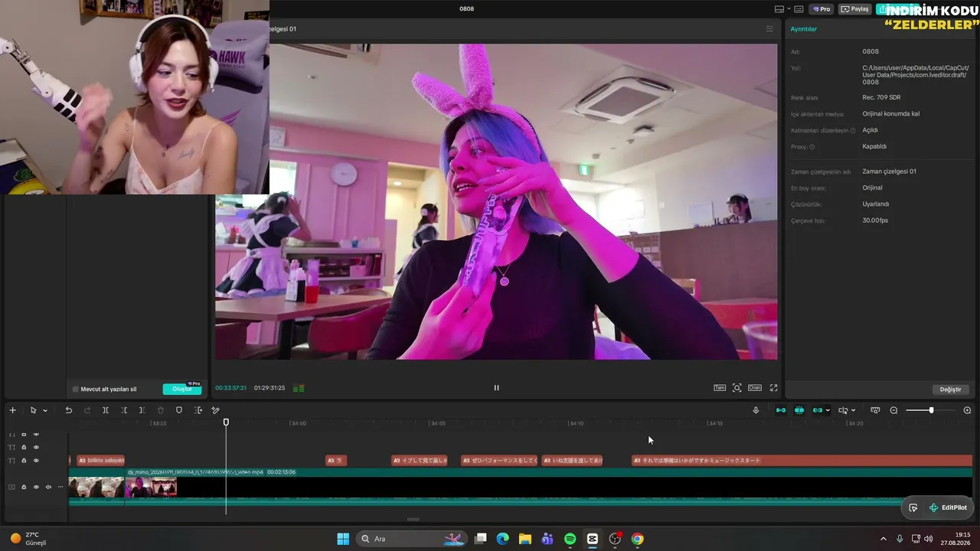
Task: Open the player panel hamburger menu
Action: [x=769, y=29]
